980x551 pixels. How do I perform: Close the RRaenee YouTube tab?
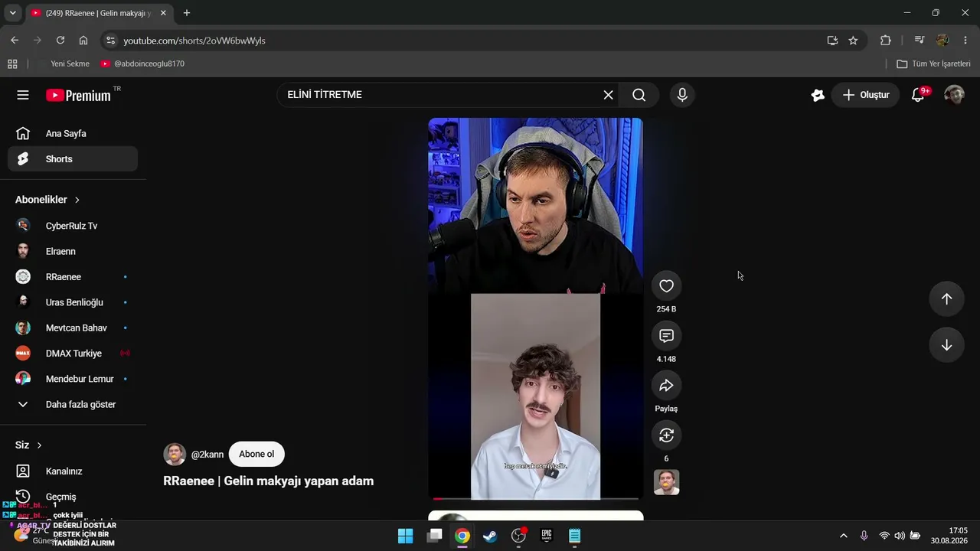pos(163,13)
